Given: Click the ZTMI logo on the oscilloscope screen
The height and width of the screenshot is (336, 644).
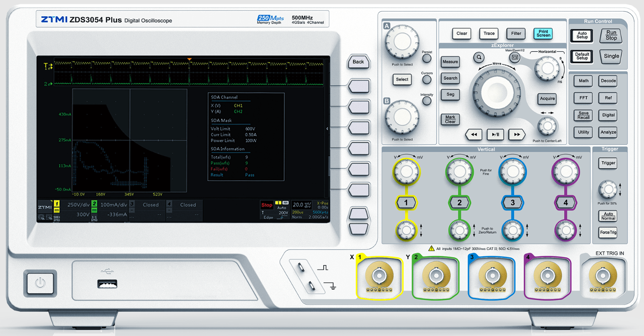Looking at the screenshot, I should (x=45, y=207).
